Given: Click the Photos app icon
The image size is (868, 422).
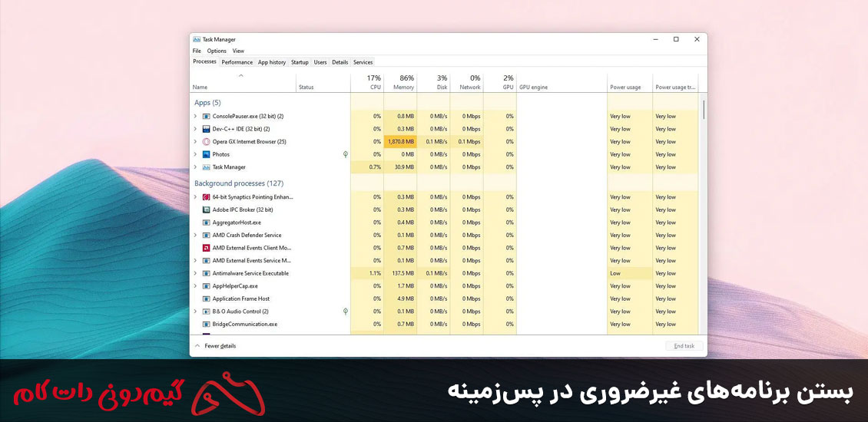Looking at the screenshot, I should (x=207, y=154).
